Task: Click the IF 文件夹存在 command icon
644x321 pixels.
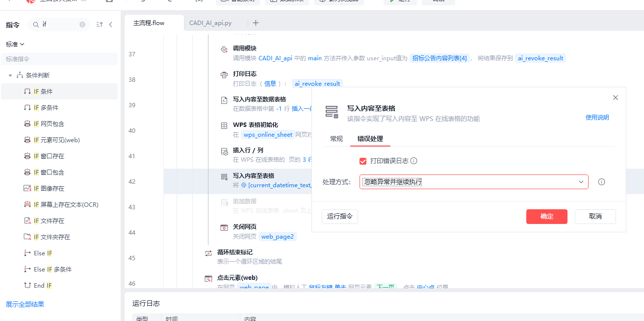Action: point(27,237)
